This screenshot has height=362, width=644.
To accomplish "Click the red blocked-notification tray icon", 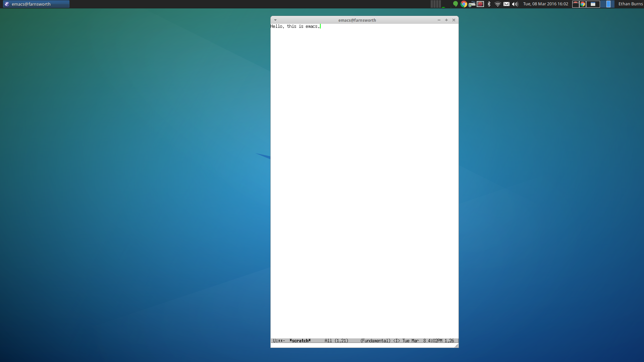I will point(480,4).
